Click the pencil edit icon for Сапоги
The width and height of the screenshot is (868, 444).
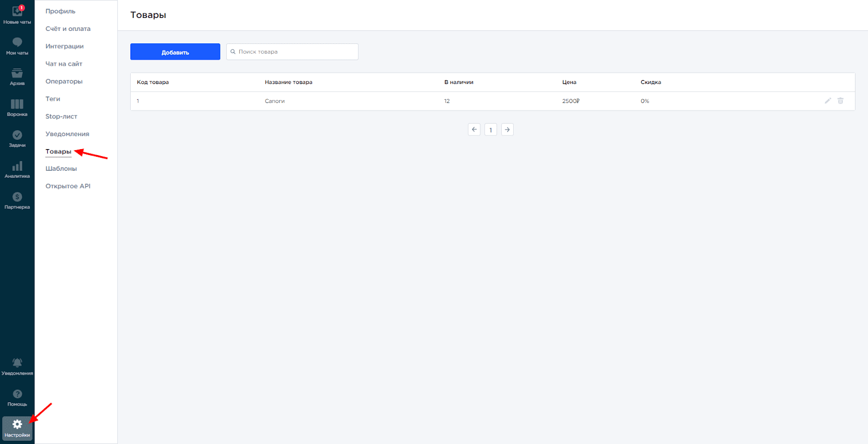(828, 101)
